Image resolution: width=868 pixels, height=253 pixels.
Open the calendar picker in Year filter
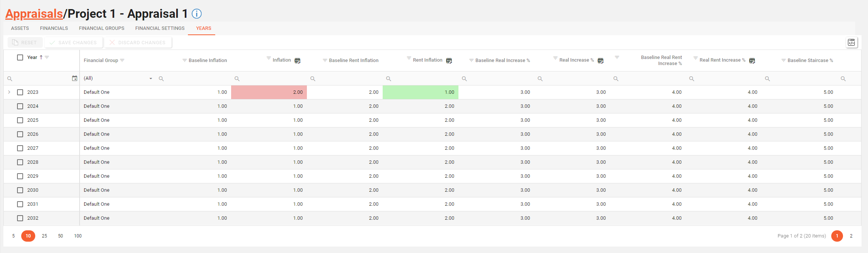(x=75, y=78)
